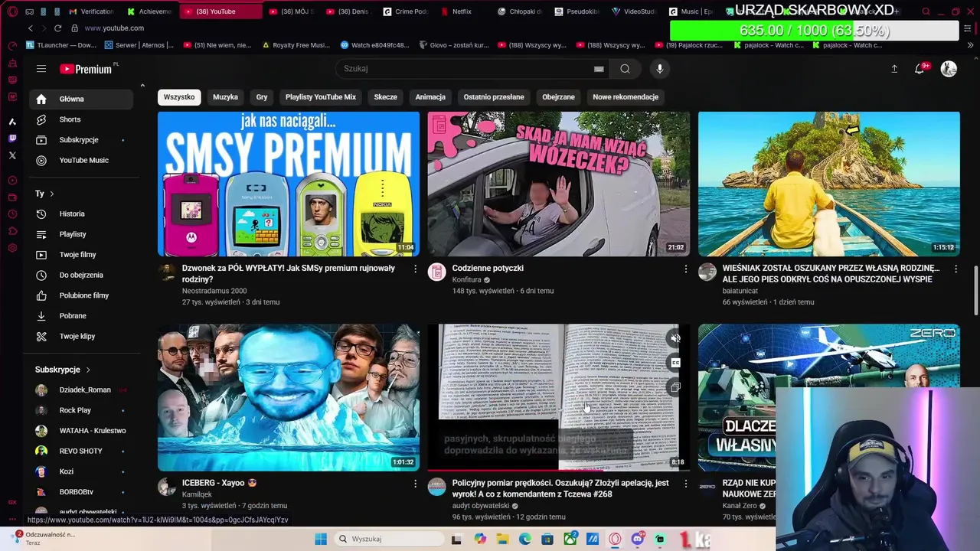Select Nowe rekomendacje chip

[x=626, y=97]
